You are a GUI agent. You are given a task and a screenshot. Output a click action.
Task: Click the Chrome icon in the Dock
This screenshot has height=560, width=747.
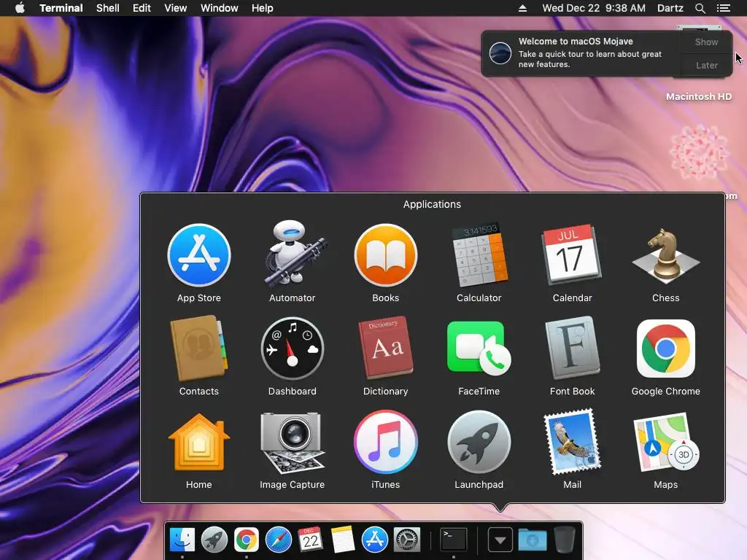tap(247, 540)
